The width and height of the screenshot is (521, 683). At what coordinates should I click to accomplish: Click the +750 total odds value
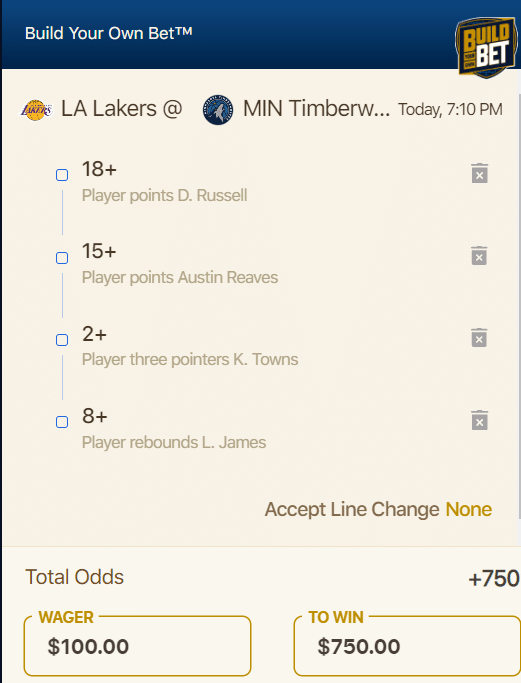click(x=494, y=579)
